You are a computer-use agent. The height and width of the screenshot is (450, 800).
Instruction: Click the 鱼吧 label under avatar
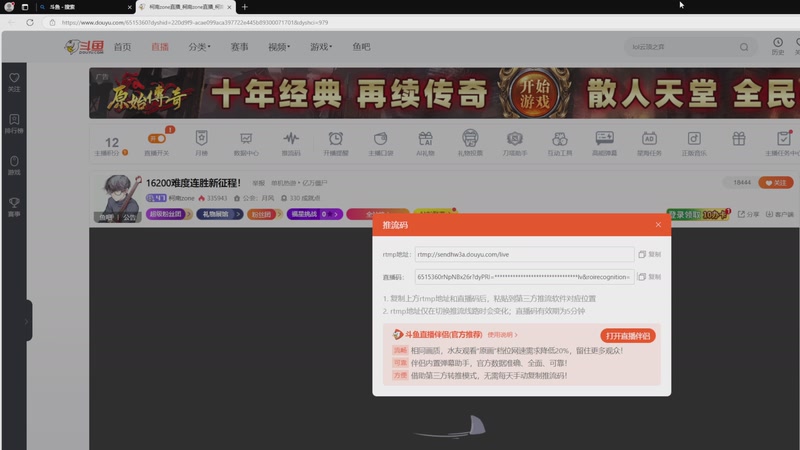[106, 217]
